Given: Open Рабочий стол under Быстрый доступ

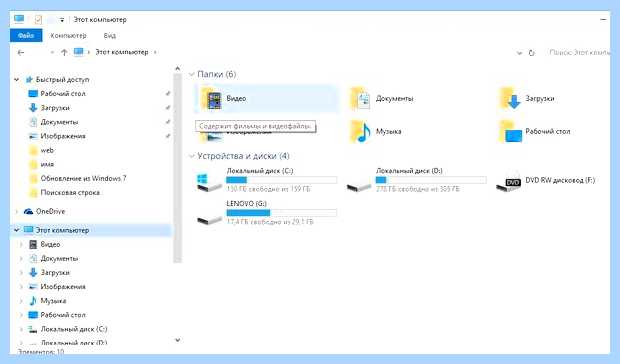Looking at the screenshot, I should point(57,94).
